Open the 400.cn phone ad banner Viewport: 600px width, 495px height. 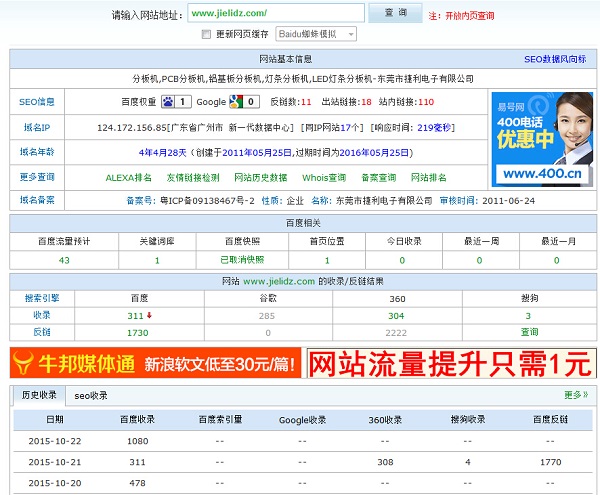pyautogui.click(x=542, y=139)
